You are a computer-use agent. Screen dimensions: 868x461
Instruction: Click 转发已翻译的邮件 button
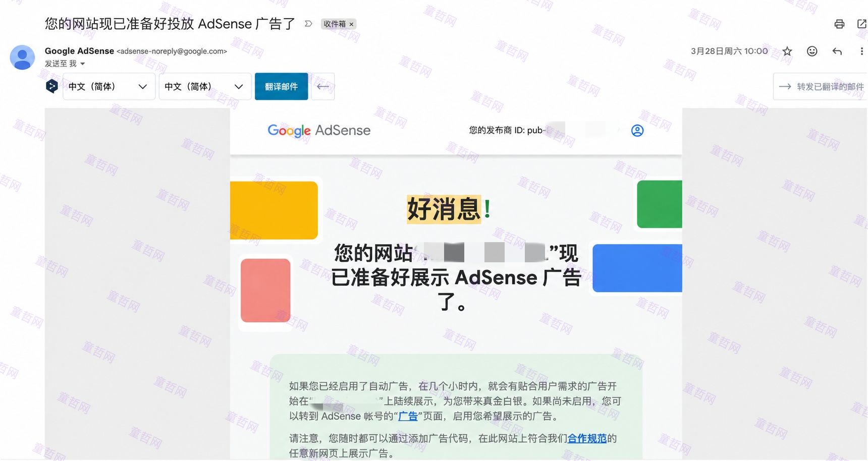[821, 86]
